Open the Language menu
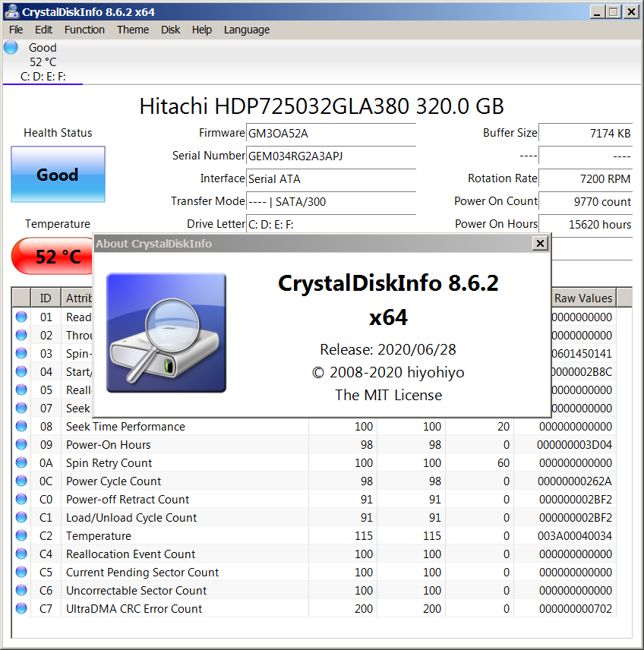This screenshot has width=644, height=650. [247, 30]
